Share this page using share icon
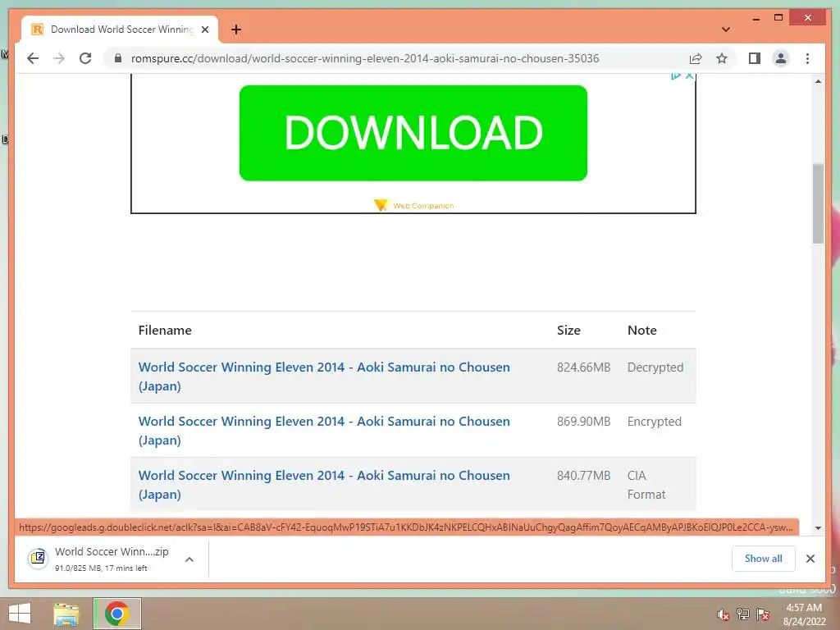Image resolution: width=840 pixels, height=630 pixels. tap(696, 58)
